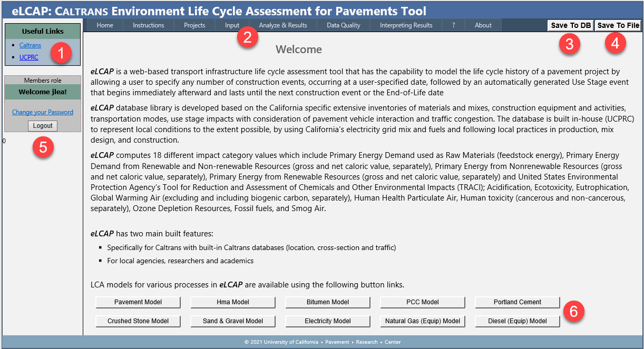This screenshot has height=349, width=644.
Task: Launch the Hma Model button
Action: tap(233, 302)
